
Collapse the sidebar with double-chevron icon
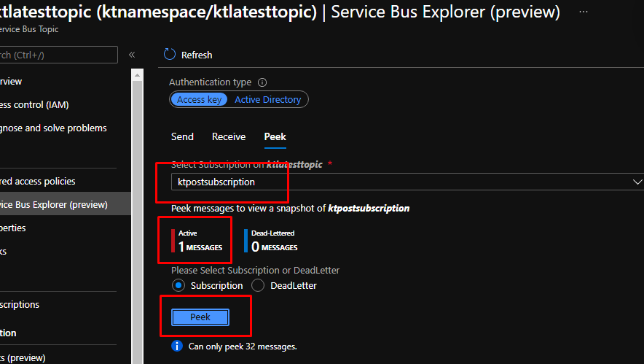coord(132,55)
